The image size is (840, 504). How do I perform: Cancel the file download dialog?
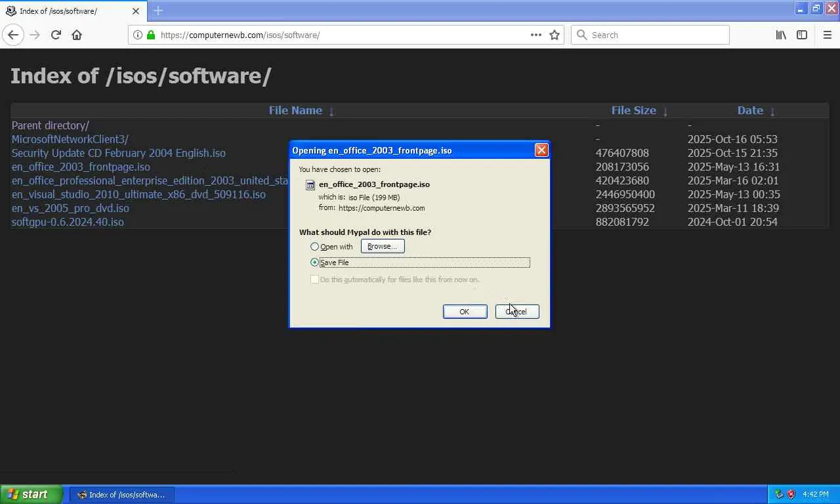click(x=517, y=312)
